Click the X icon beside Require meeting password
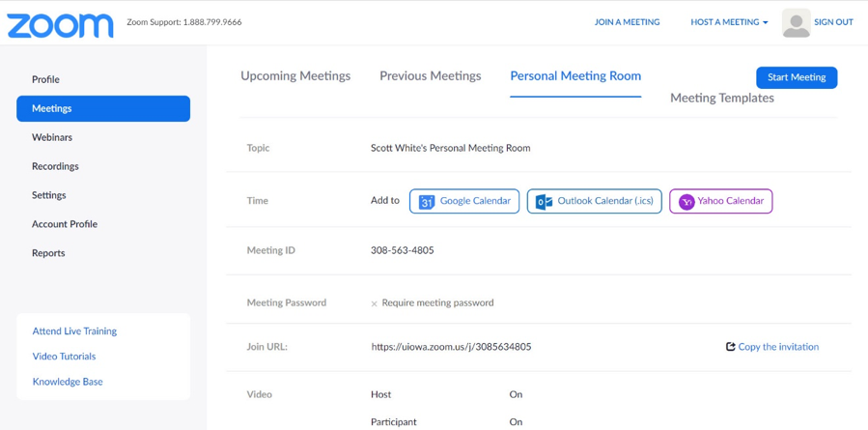The image size is (868, 430). click(x=375, y=303)
